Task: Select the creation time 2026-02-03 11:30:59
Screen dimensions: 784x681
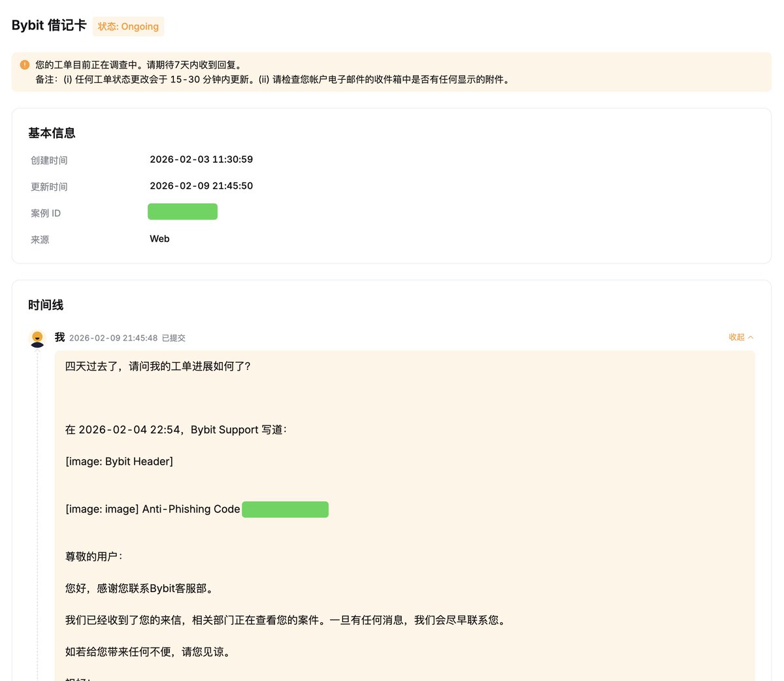Action: [201, 159]
